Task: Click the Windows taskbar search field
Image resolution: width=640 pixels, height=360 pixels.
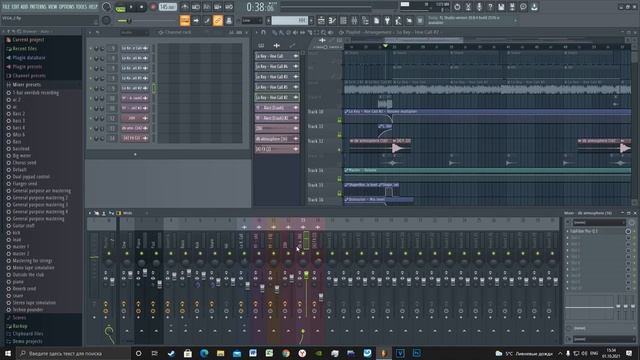Action: 73,353
